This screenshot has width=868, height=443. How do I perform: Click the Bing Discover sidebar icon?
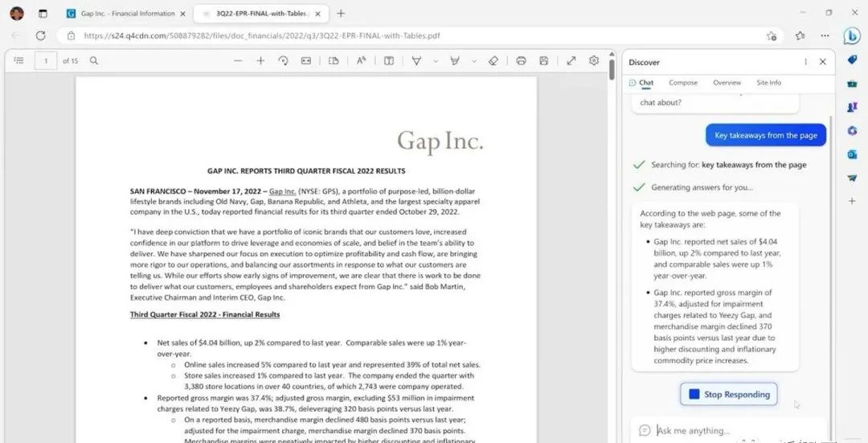(x=852, y=35)
